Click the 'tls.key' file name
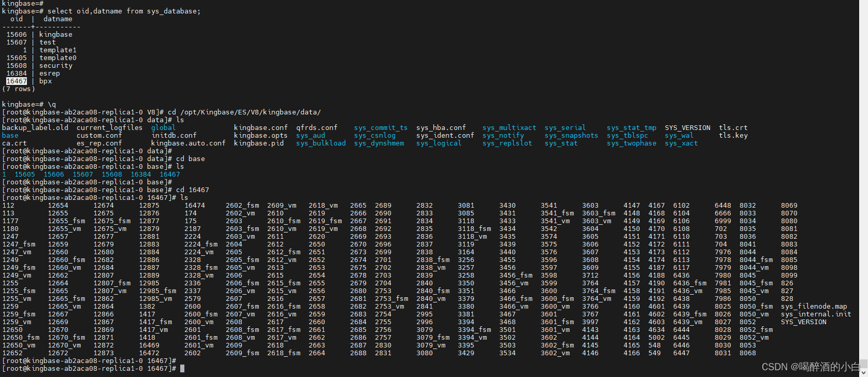The width and height of the screenshot is (868, 377). coord(733,136)
